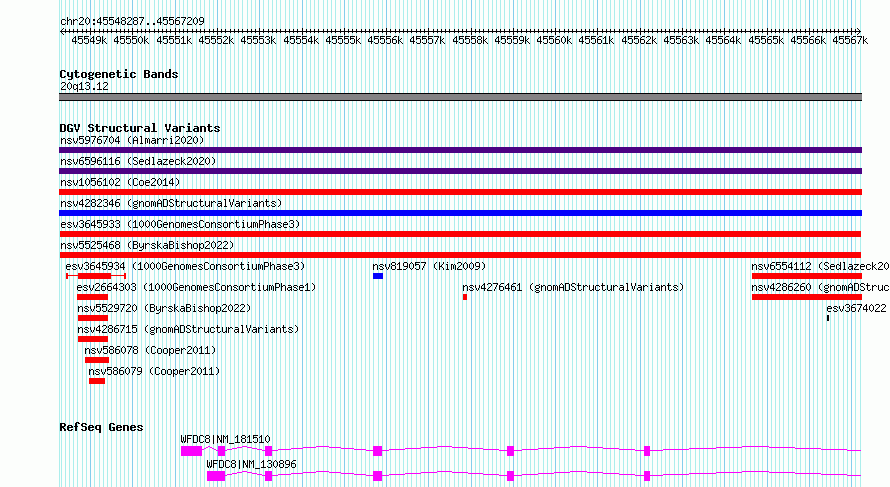This screenshot has height=487, width=890.
Task: Click the 45556k ruler tick label
Action: click(x=385, y=40)
